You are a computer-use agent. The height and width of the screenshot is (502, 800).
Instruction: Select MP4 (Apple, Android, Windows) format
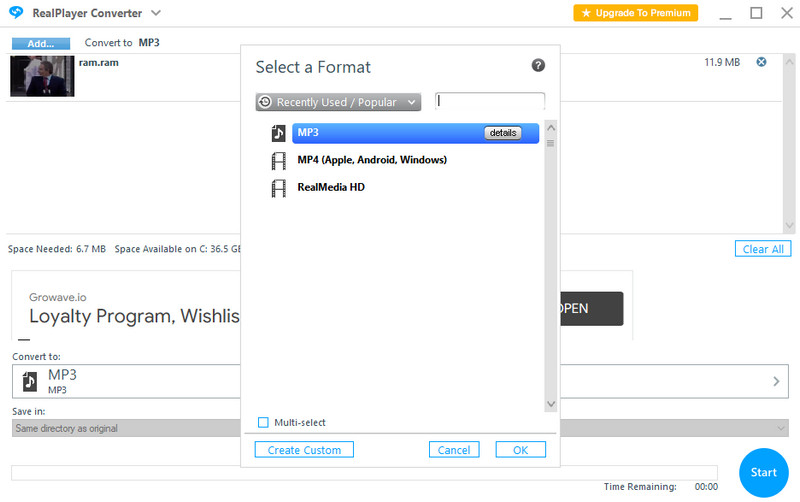372,160
